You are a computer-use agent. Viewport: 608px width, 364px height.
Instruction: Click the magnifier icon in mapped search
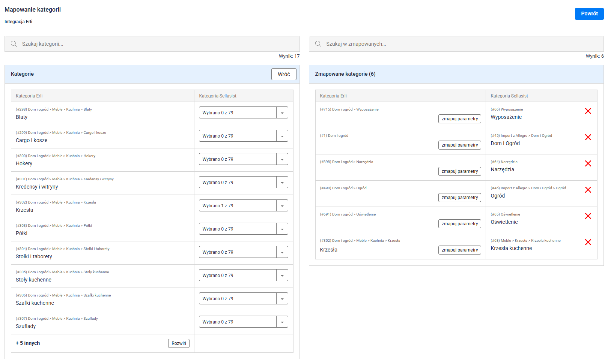[318, 44]
